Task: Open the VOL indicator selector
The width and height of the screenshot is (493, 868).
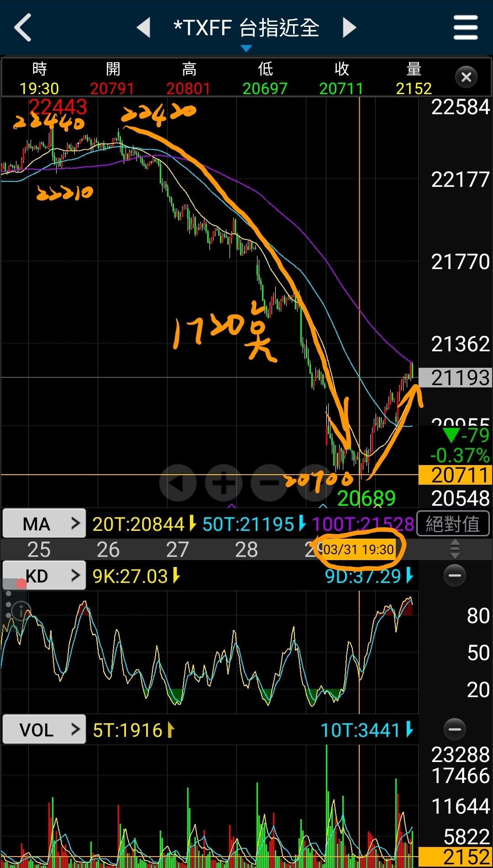Action: 44,730
